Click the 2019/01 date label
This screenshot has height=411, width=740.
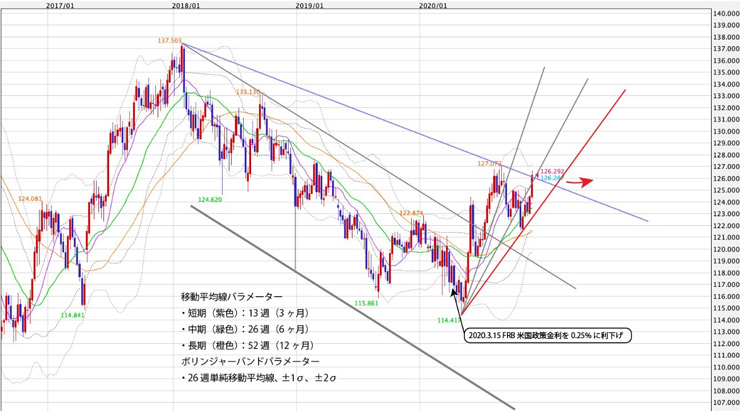(x=310, y=6)
